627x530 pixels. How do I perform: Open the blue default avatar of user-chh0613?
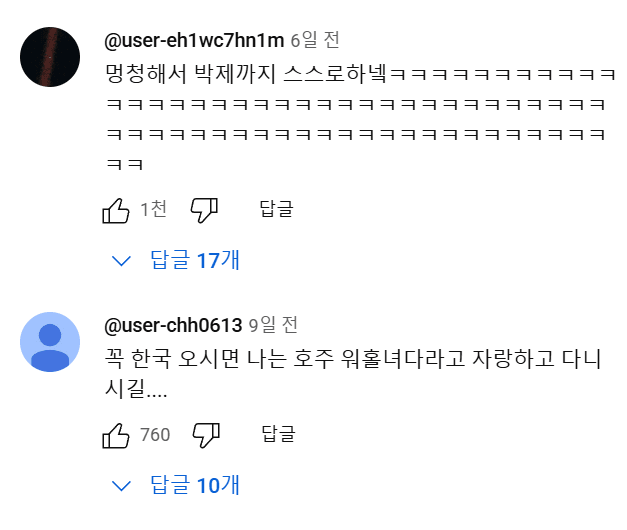[x=50, y=342]
